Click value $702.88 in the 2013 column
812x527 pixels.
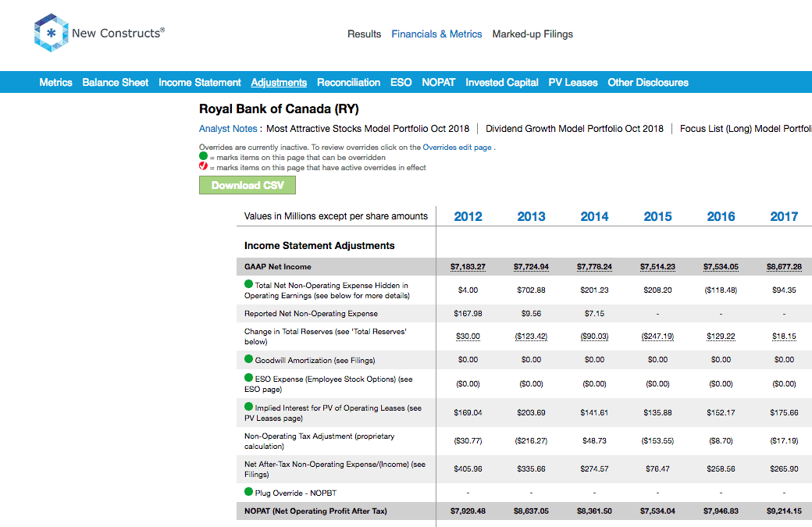pos(532,290)
